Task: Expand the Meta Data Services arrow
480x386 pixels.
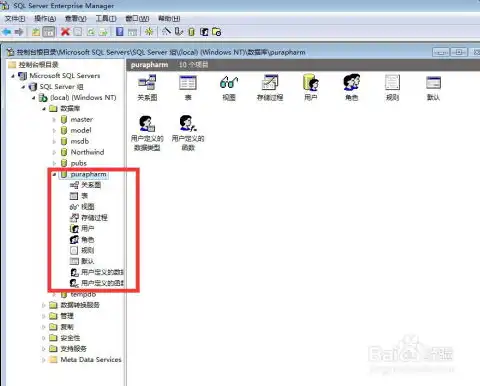Action: click(44, 360)
